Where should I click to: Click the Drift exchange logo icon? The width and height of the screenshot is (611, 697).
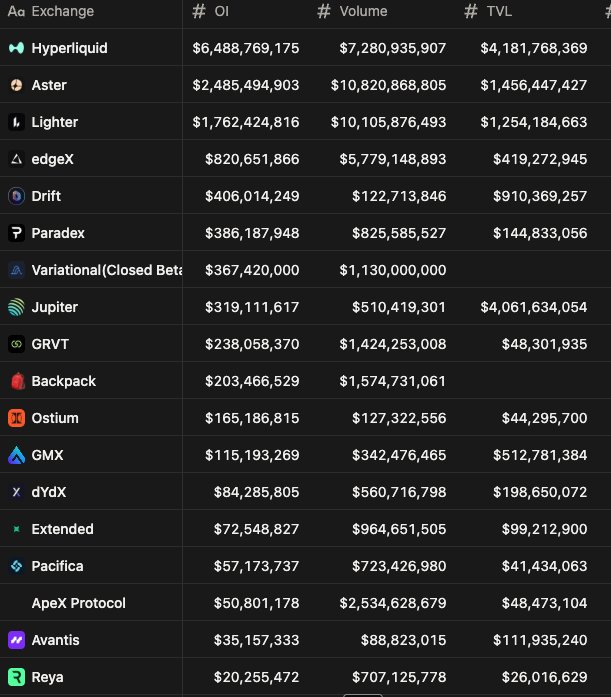tap(16, 196)
